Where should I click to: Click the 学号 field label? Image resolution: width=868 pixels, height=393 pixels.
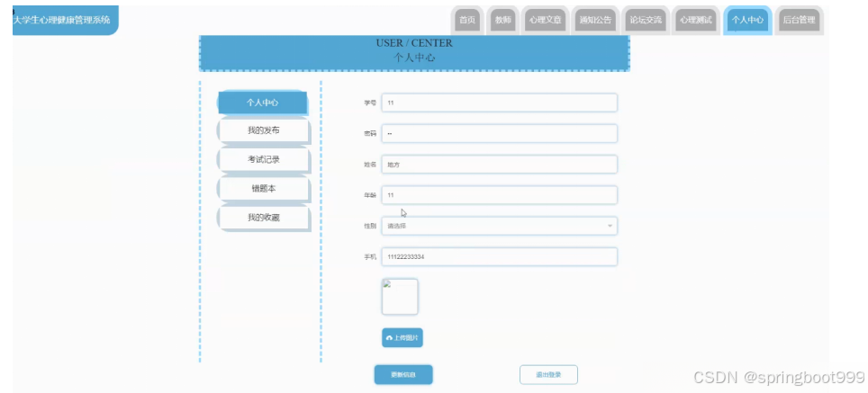[x=370, y=103]
